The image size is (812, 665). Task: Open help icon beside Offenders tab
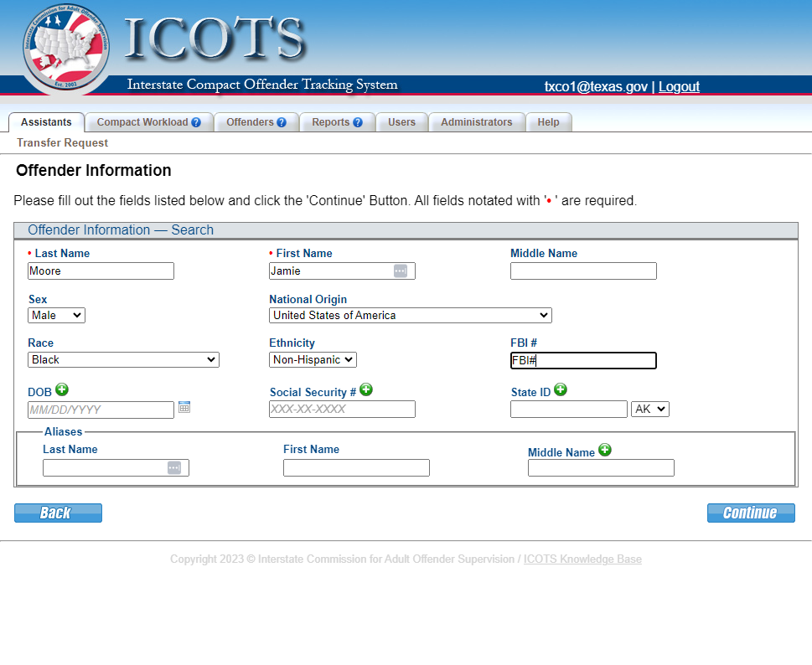[282, 122]
